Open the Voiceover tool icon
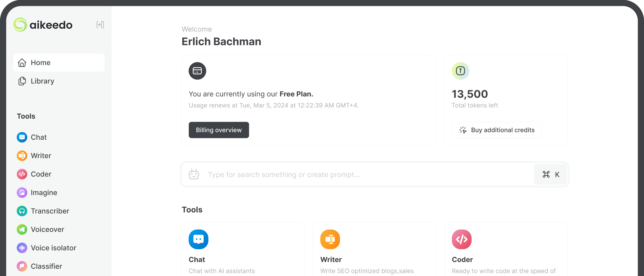 click(22, 230)
